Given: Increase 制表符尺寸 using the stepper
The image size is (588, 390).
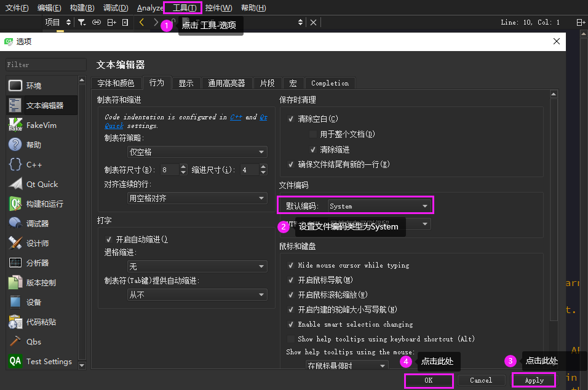Looking at the screenshot, I should point(183,167).
